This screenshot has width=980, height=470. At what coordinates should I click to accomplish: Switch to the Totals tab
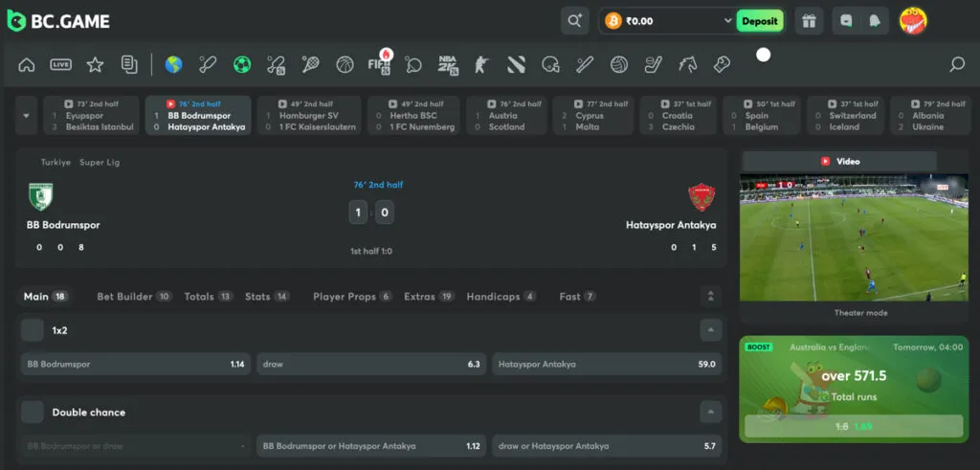click(x=208, y=296)
